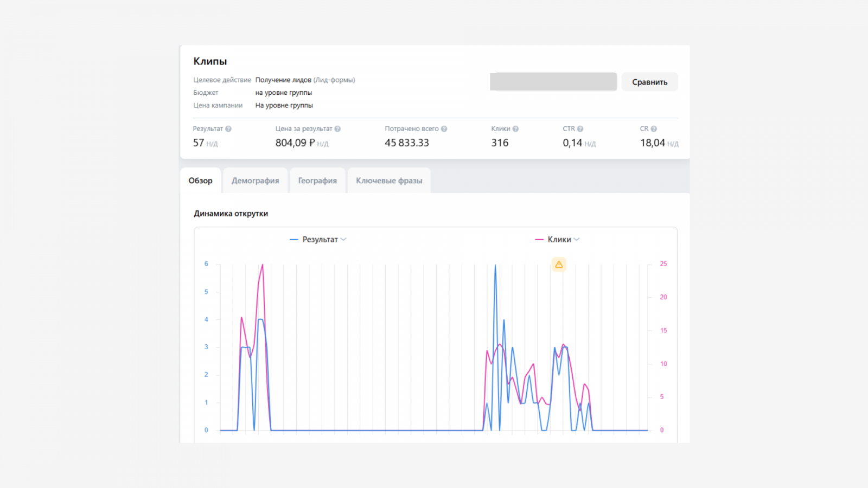The width and height of the screenshot is (868, 488).
Task: Open the Клики chart metric dropdown
Action: 576,240
